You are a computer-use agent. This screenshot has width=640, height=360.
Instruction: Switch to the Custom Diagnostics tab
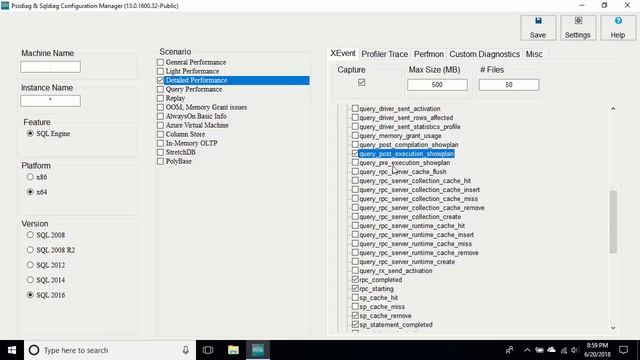pos(484,54)
